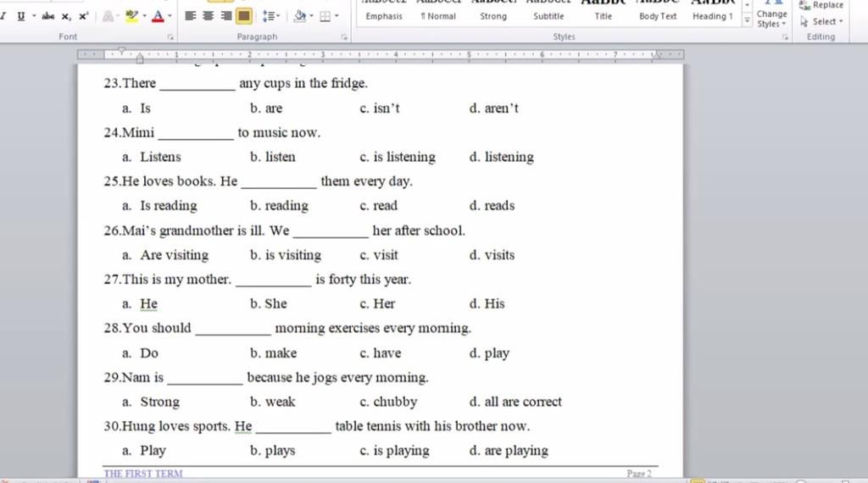Screen dimensions: 868x483
Task: Open the line spacing menu
Action: coord(270,16)
